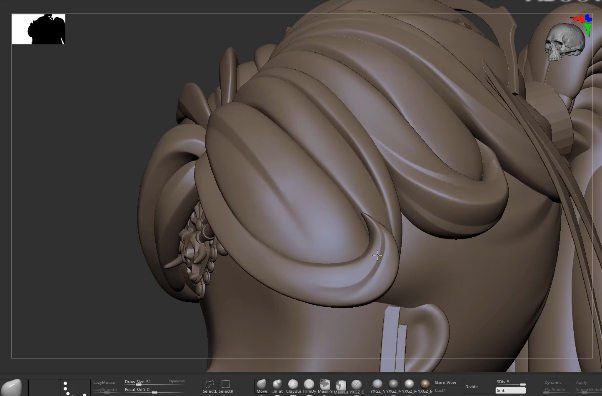Select the fourth sphere brush icon
This screenshot has height=396, width=602.
click(x=309, y=385)
